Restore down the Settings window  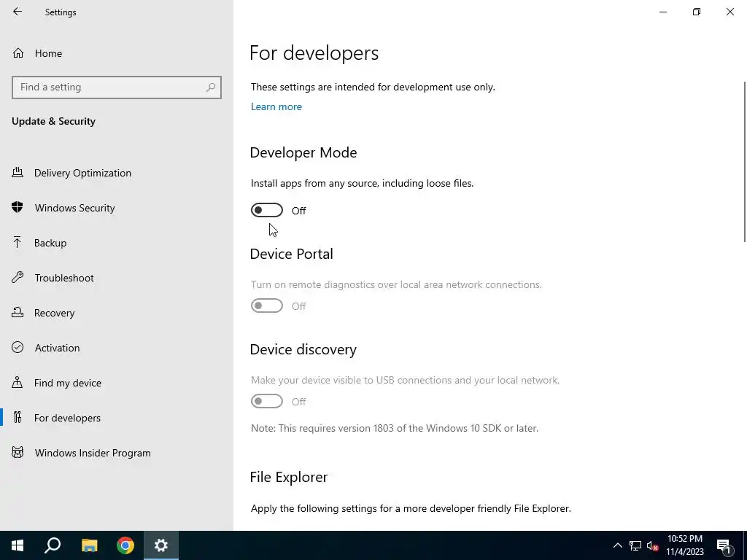coord(697,12)
